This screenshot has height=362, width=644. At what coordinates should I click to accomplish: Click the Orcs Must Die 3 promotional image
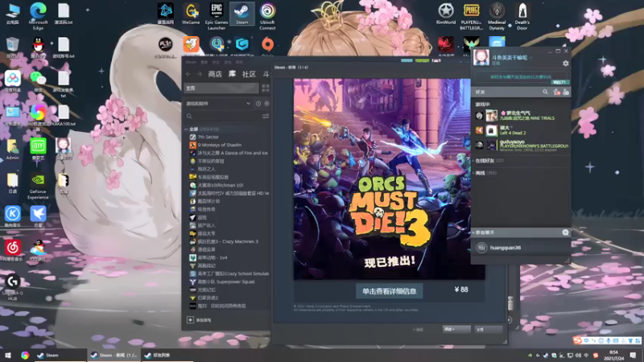tap(389, 179)
